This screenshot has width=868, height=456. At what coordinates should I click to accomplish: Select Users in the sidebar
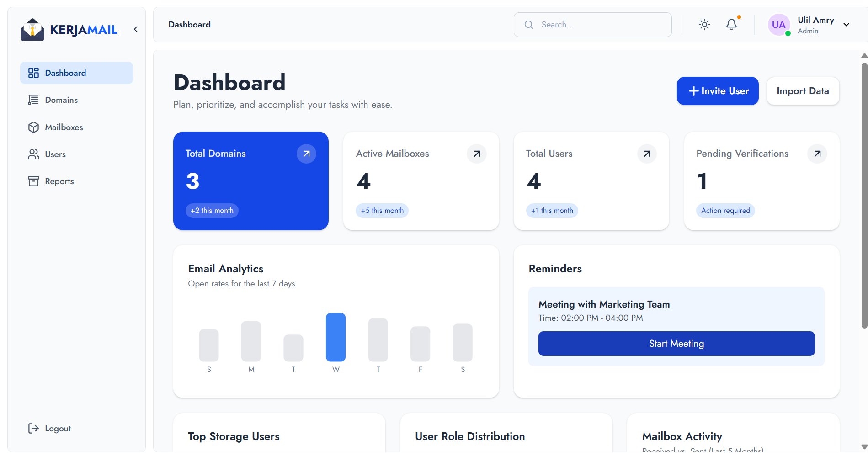(55, 154)
